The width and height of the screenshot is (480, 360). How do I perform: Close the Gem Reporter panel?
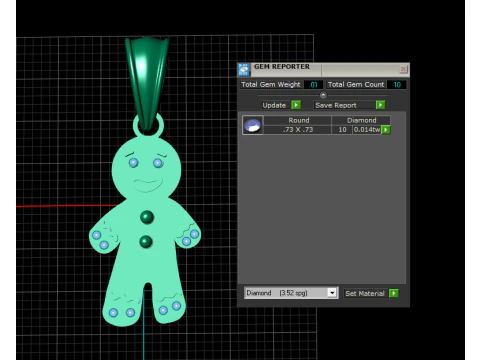(403, 69)
